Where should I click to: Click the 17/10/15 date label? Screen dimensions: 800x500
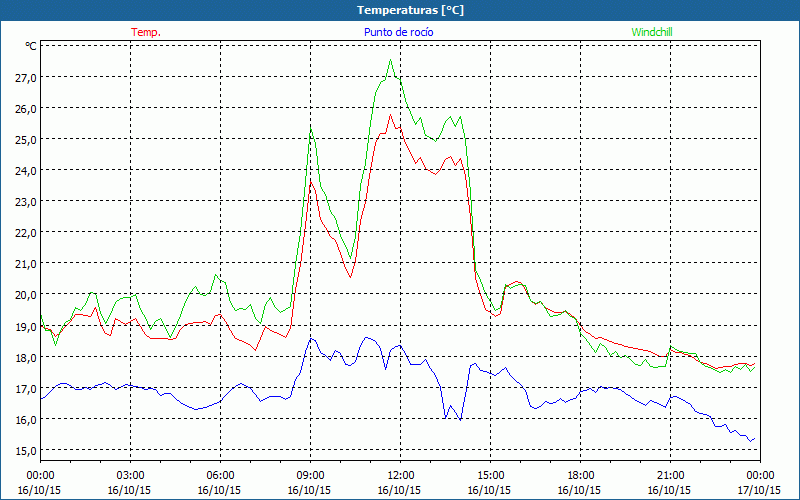(x=760, y=490)
